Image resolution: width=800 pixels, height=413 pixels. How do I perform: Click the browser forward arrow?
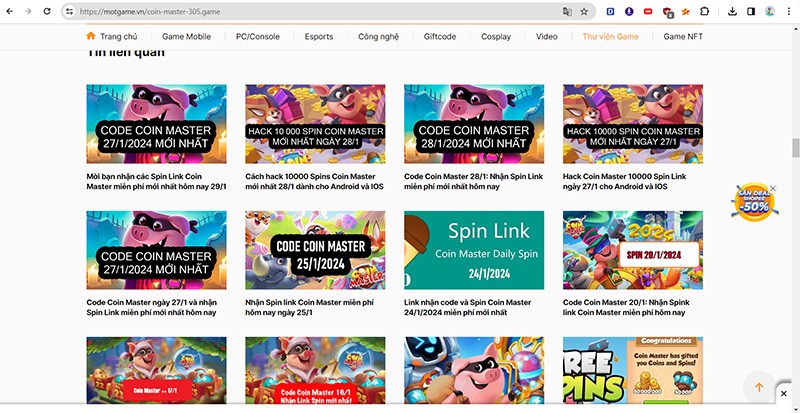(x=28, y=11)
